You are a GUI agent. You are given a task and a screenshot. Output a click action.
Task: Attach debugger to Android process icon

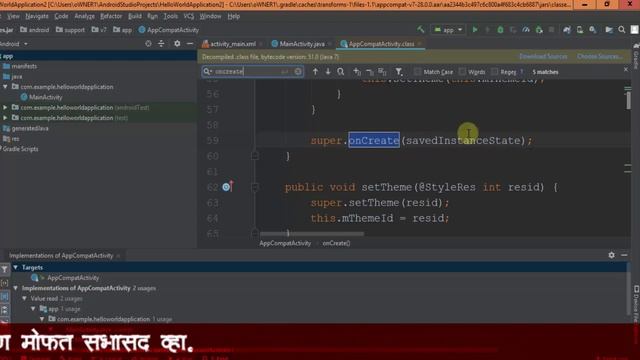[x=539, y=29]
